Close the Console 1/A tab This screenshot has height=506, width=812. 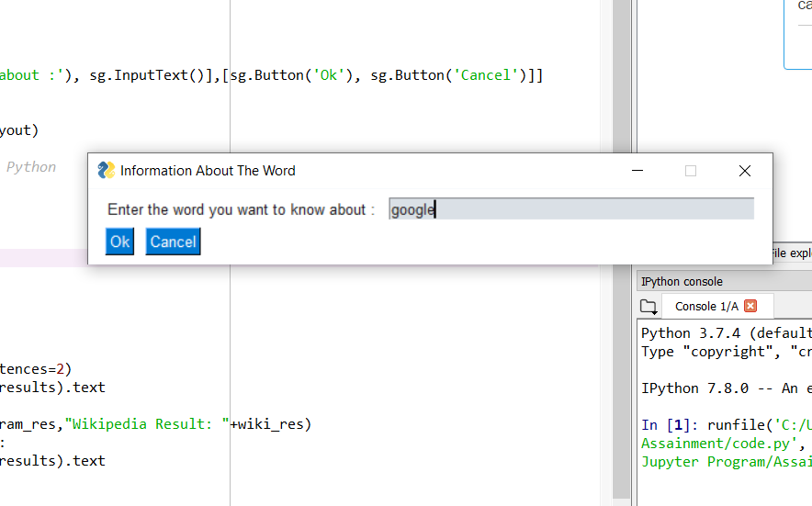750,306
